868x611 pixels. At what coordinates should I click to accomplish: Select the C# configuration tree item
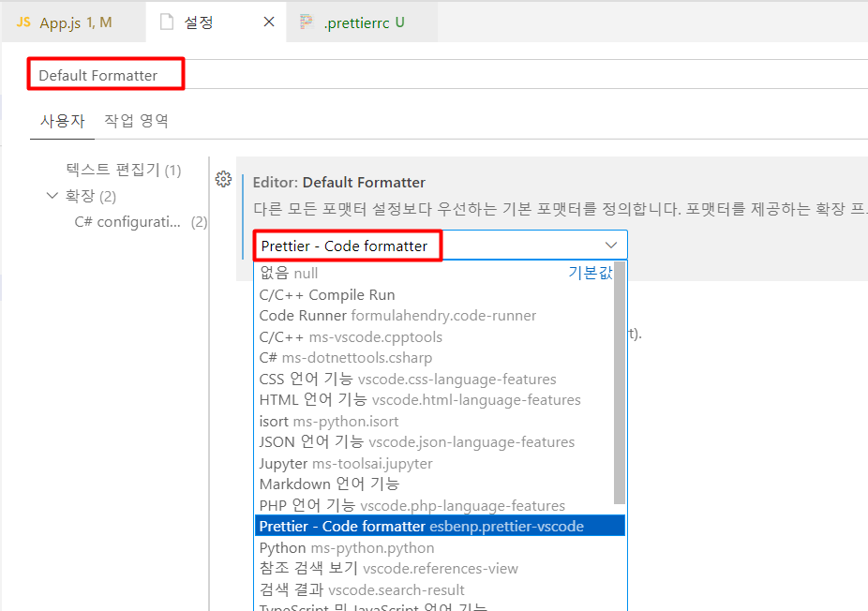pyautogui.click(x=141, y=222)
